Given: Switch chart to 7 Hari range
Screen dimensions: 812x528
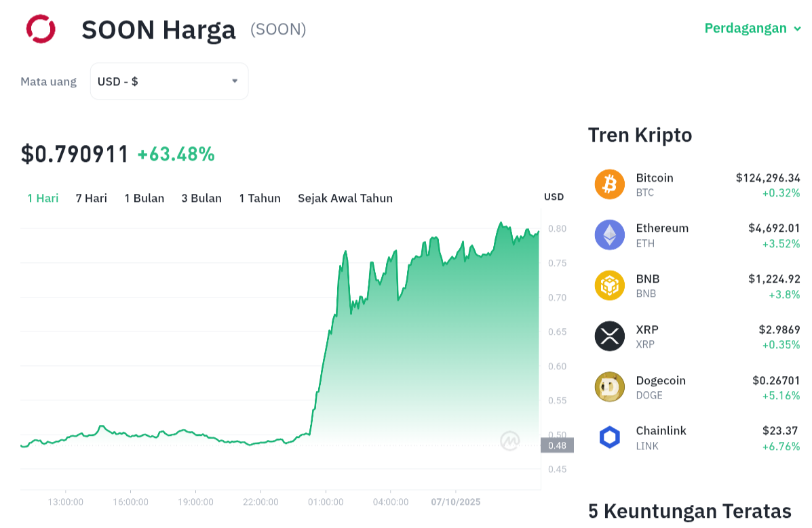Looking at the screenshot, I should pos(92,198).
